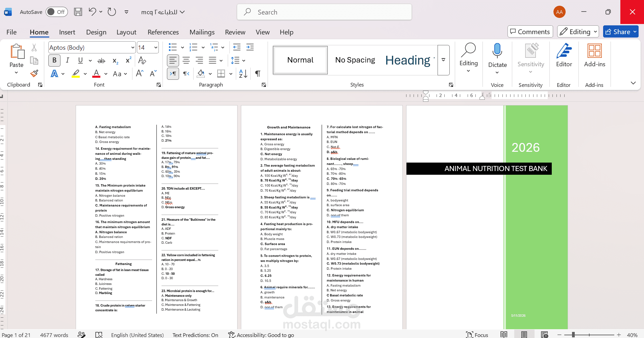Click the Save floppy disk icon
The height and width of the screenshot is (338, 644).
[x=78, y=12]
